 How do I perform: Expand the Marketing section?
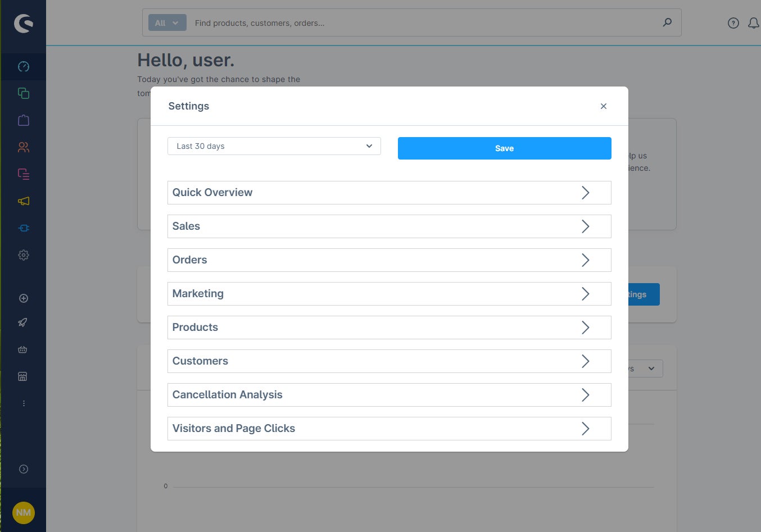(x=389, y=294)
